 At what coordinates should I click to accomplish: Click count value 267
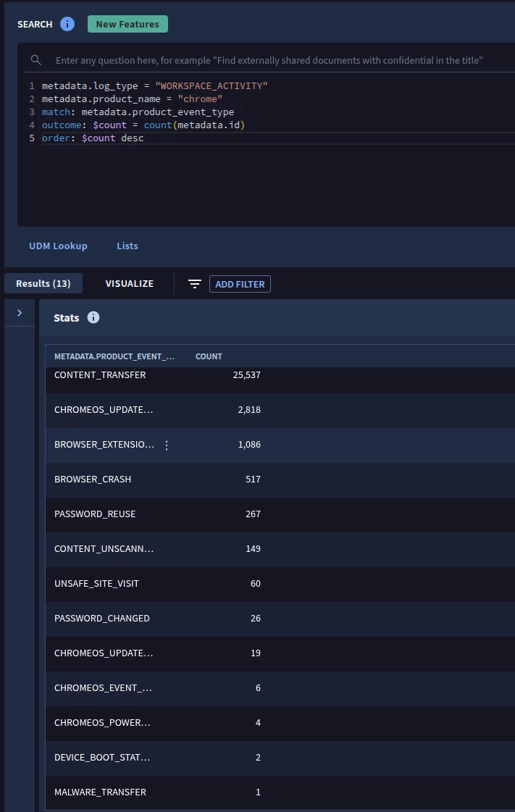[x=253, y=514]
